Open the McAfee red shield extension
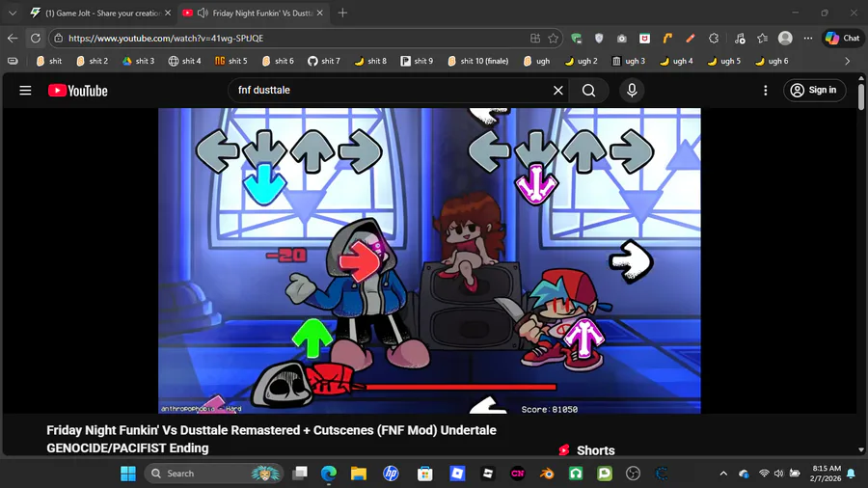The height and width of the screenshot is (488, 868). click(x=644, y=39)
